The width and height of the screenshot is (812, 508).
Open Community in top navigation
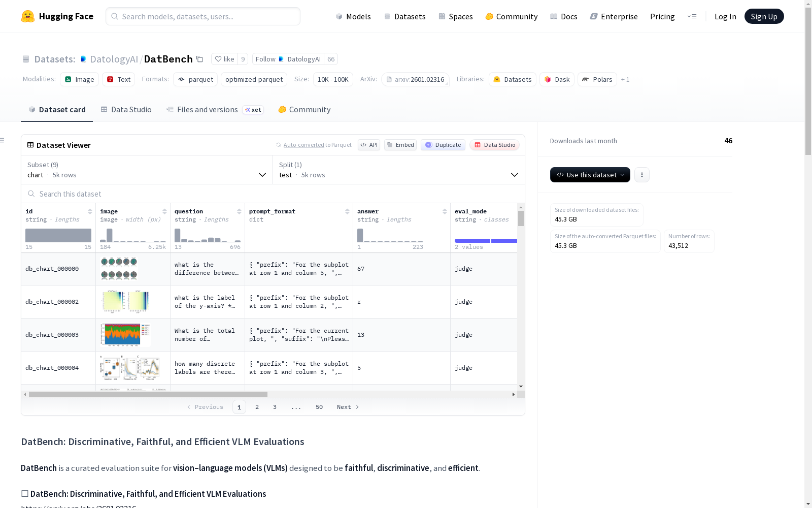coord(512,16)
